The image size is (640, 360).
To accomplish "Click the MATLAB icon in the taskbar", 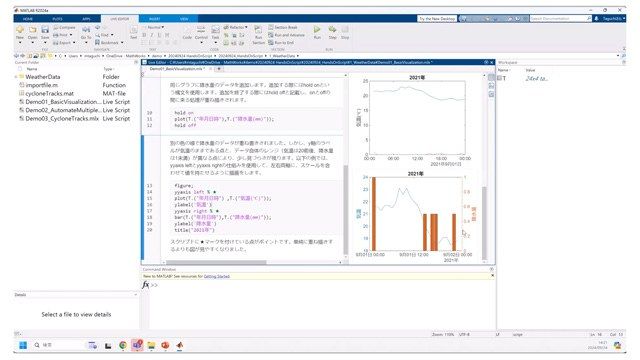I will tap(179, 345).
